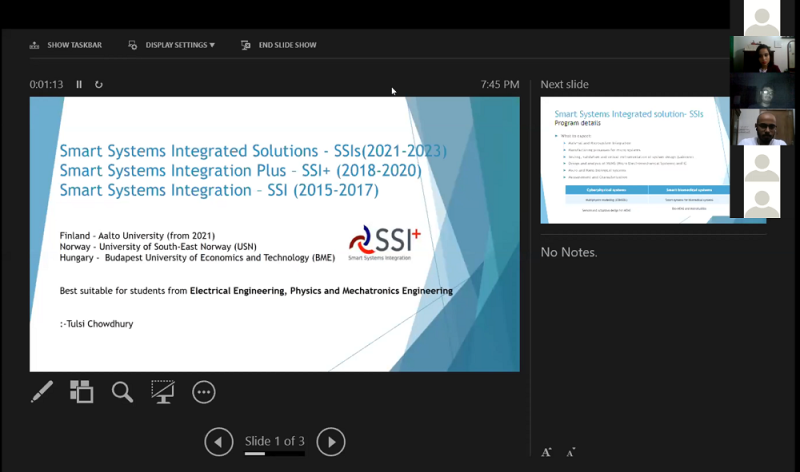This screenshot has height=472, width=800.
Task: Select the top participant avatar tile
Action: pyautogui.click(x=762, y=18)
